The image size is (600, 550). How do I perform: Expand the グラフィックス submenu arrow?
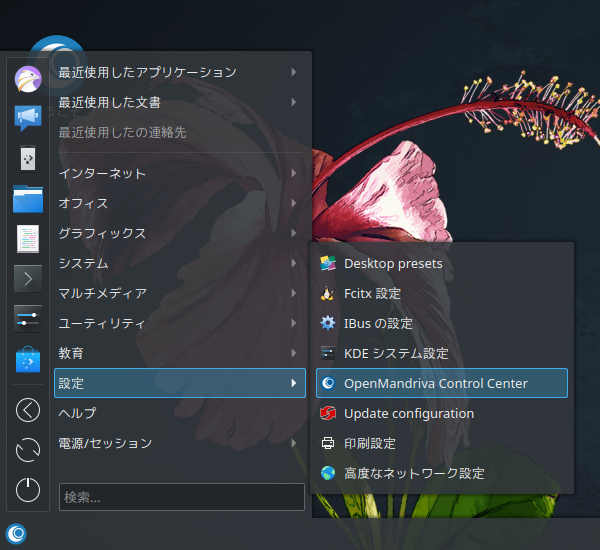pyautogui.click(x=293, y=233)
